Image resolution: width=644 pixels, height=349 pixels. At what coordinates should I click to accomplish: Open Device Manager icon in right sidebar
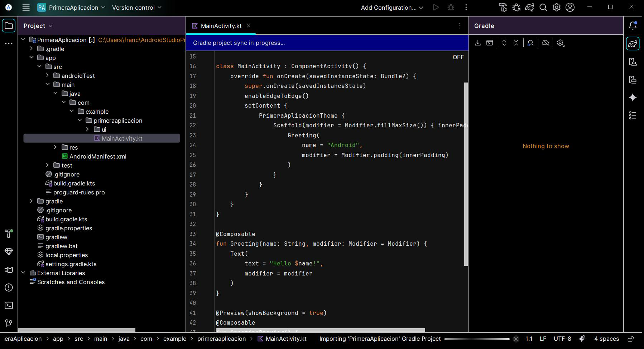[x=633, y=62]
